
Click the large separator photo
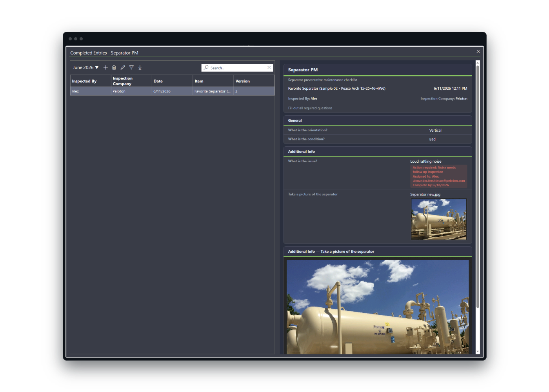[x=378, y=307]
